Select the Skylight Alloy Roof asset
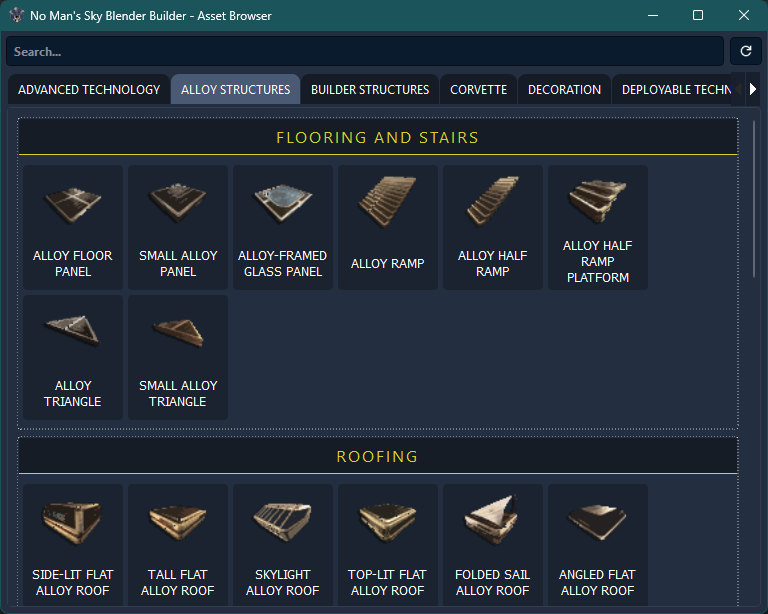 (x=283, y=545)
